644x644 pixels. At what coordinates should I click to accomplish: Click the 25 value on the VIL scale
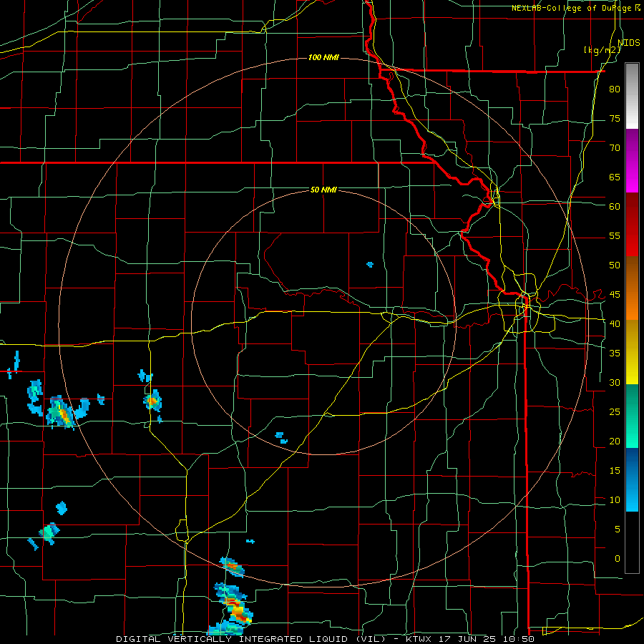(x=615, y=411)
